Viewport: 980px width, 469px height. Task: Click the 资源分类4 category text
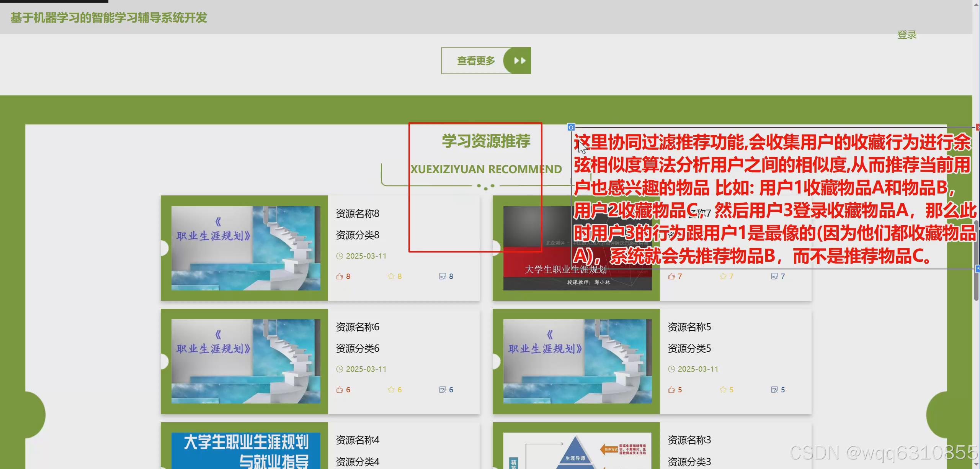point(358,462)
